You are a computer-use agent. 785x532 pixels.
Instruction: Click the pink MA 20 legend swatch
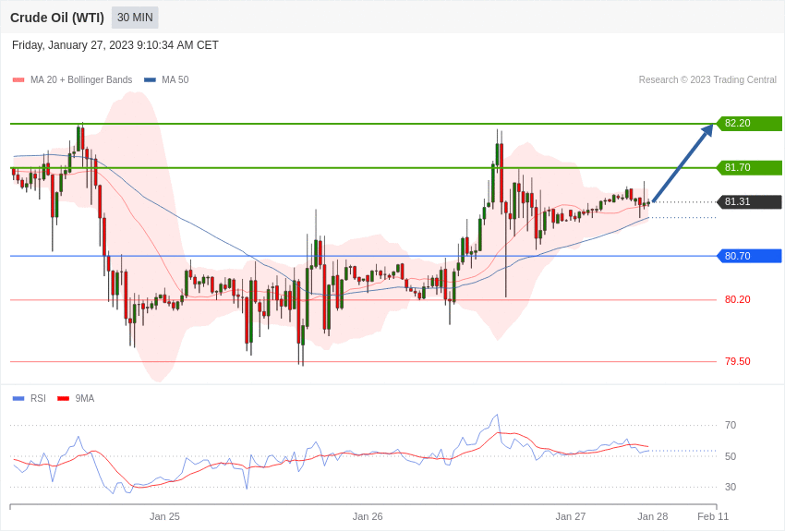(x=18, y=80)
